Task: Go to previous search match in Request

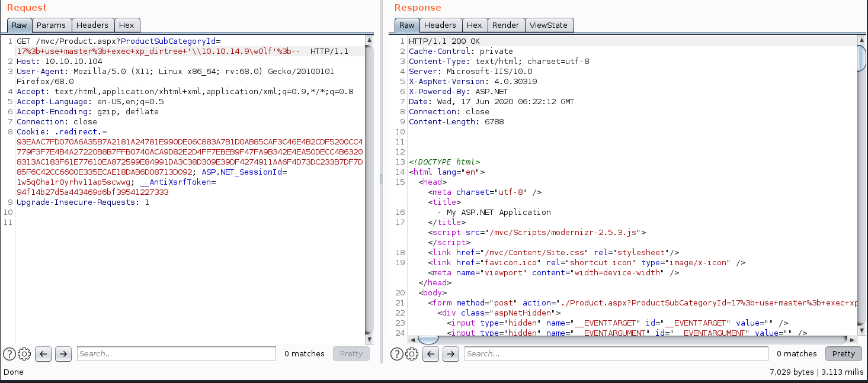Action: coord(43,354)
